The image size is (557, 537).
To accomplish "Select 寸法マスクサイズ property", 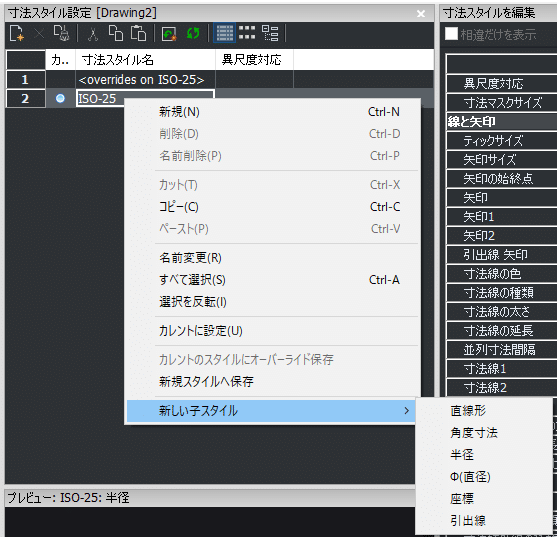I will point(502,103).
